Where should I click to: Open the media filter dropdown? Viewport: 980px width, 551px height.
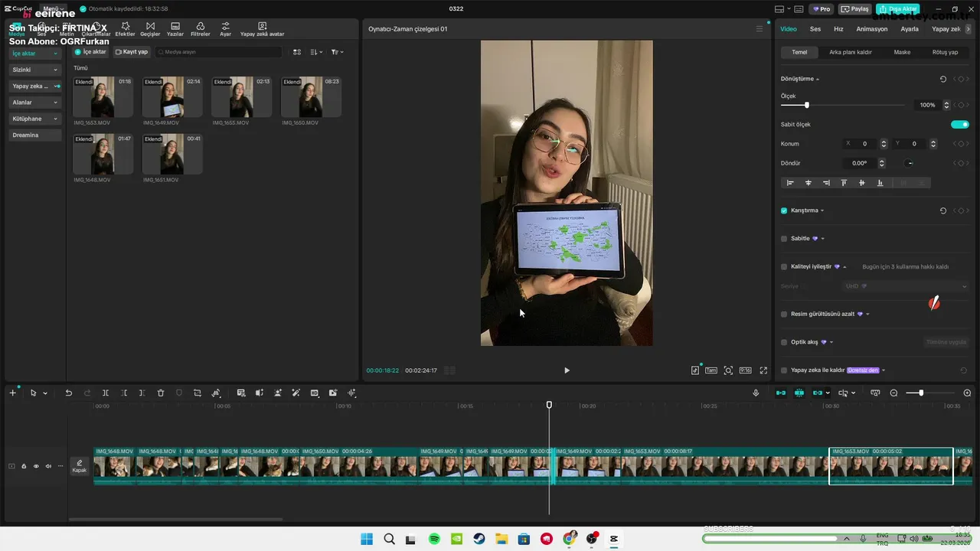[337, 52]
